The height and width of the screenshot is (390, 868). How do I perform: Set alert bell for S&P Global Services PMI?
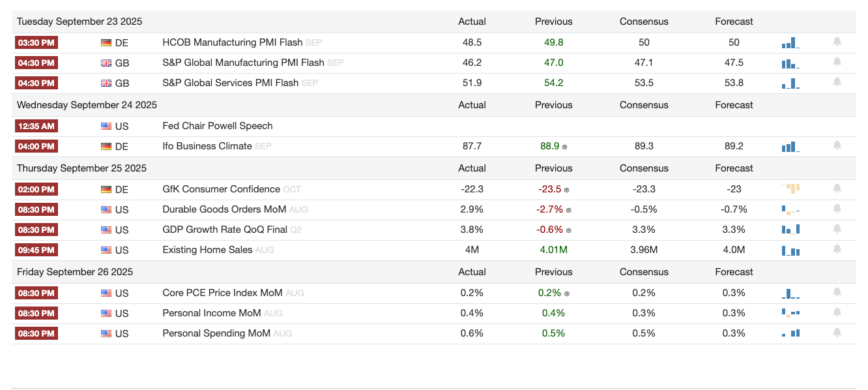[837, 82]
